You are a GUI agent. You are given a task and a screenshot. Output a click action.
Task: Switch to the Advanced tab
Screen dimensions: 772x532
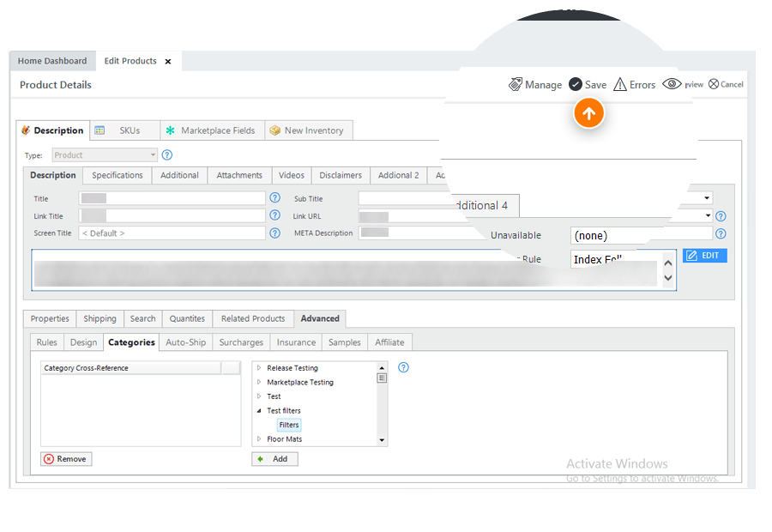(320, 318)
